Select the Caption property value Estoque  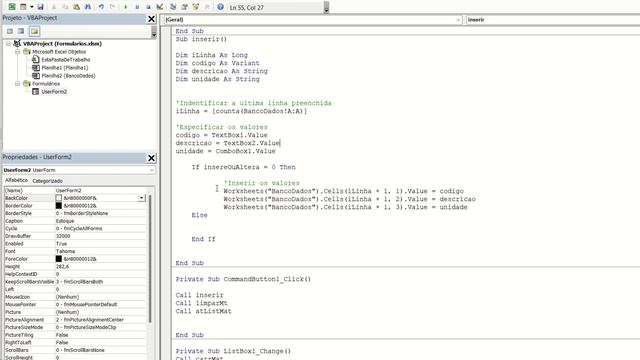coord(65,221)
